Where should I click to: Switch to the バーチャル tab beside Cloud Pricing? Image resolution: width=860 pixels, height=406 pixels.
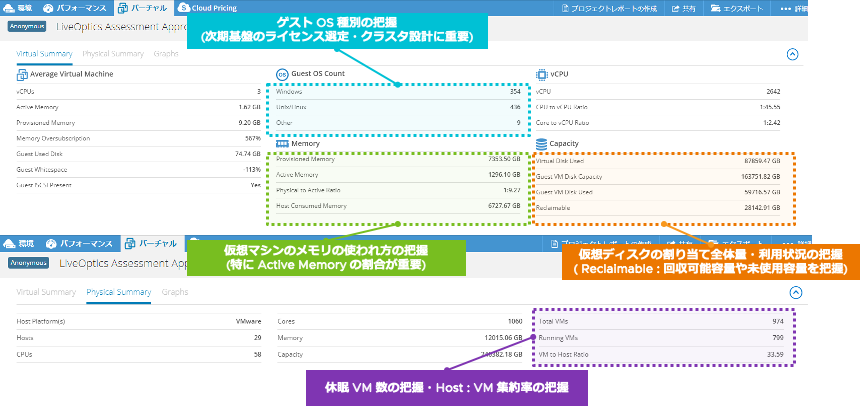tap(144, 8)
